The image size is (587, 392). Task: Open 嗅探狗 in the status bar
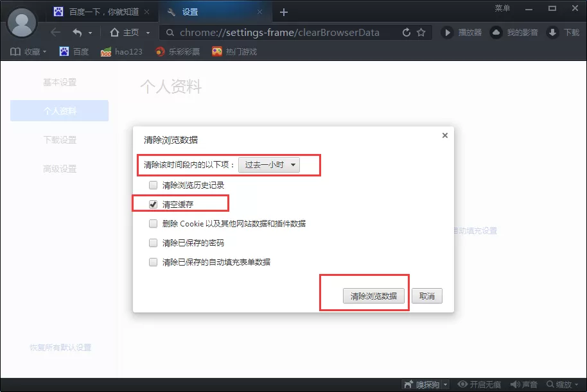click(x=423, y=384)
